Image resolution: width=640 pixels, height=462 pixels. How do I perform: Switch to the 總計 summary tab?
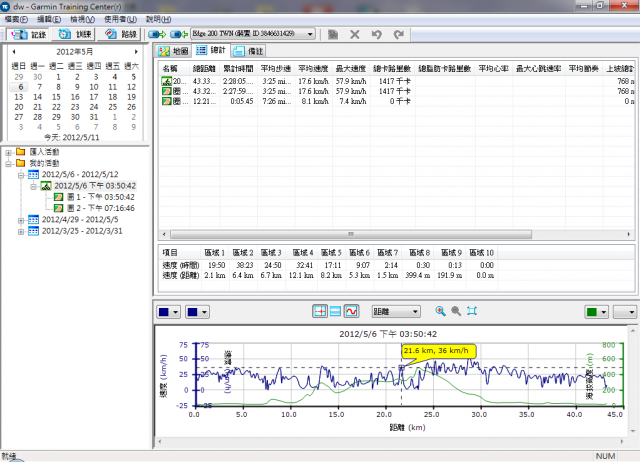pyautogui.click(x=211, y=50)
